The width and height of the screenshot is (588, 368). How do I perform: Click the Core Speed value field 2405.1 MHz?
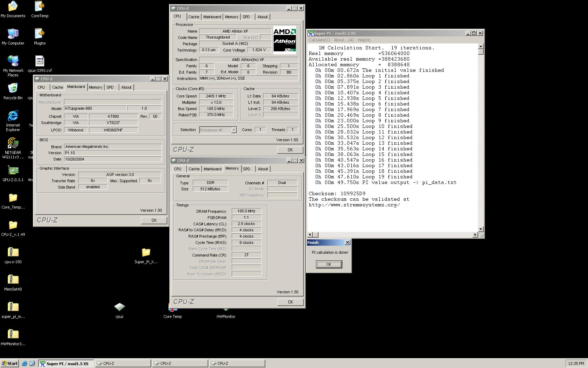point(216,96)
